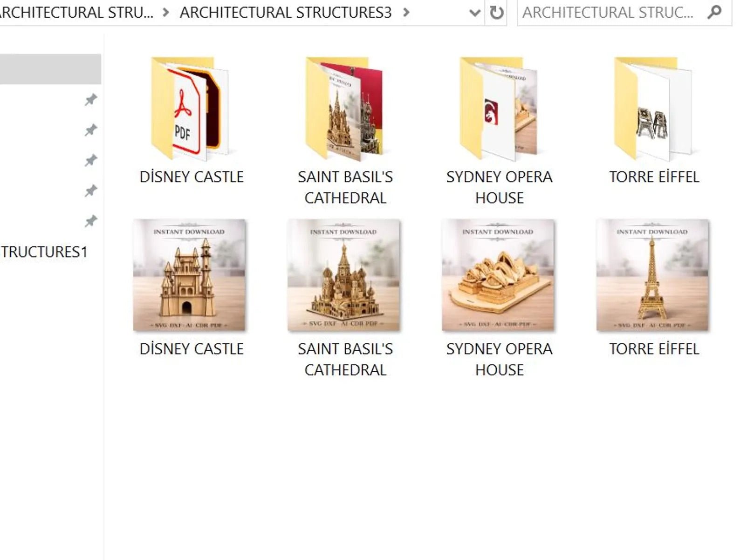
Task: Click DİSNEY CASTLE image file name
Action: point(192,349)
